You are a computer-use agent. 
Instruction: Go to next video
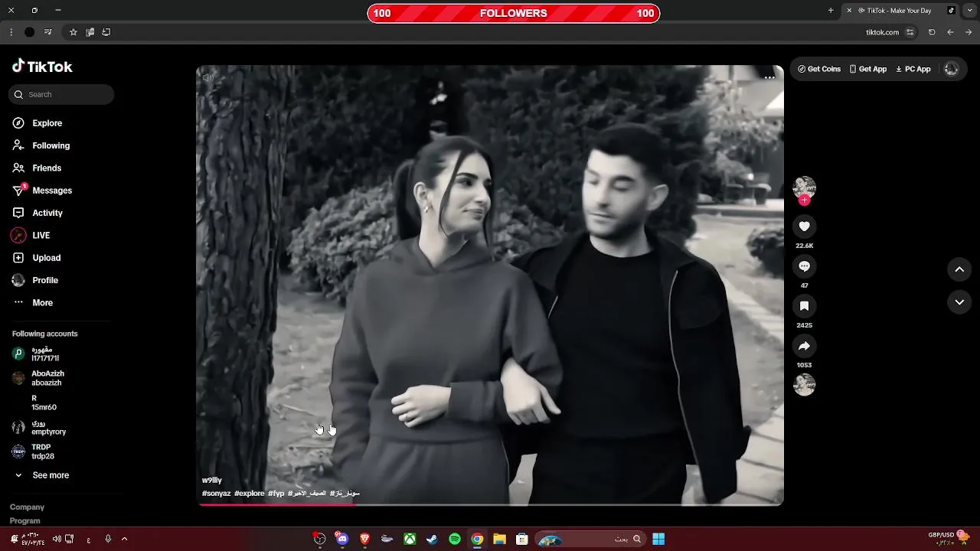coord(959,302)
